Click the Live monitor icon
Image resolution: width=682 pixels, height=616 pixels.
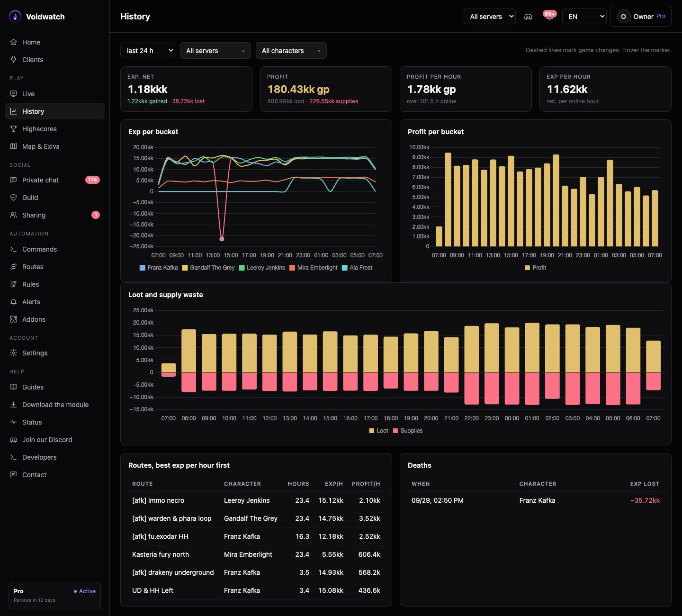(x=13, y=94)
